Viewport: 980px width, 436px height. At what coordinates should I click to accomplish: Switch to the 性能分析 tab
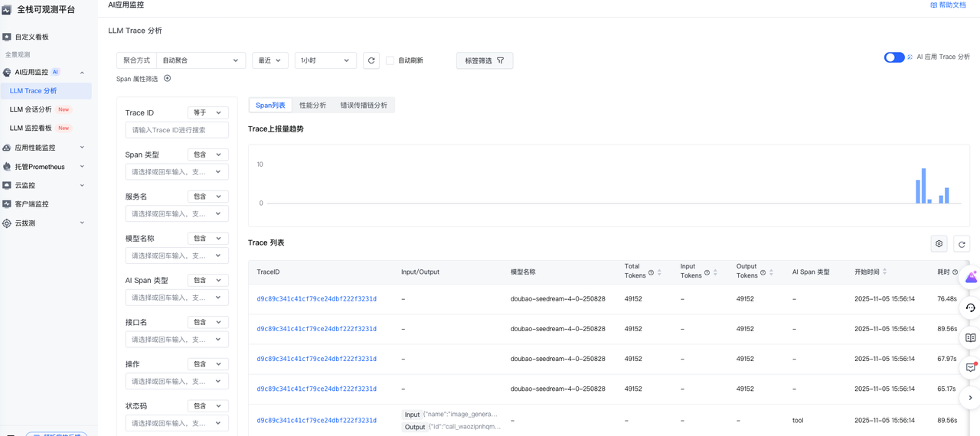[x=312, y=106]
